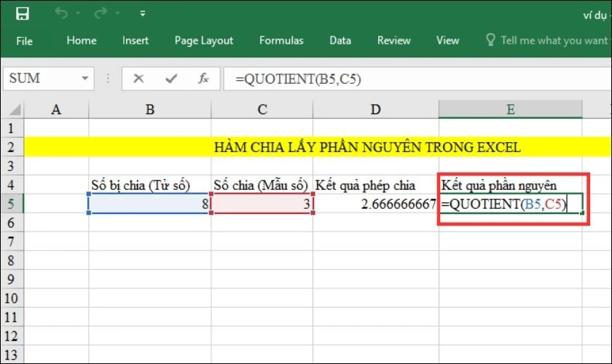Viewport: 612px width, 364px height.
Task: Click the lightbulb Tell me icon
Action: (490, 40)
